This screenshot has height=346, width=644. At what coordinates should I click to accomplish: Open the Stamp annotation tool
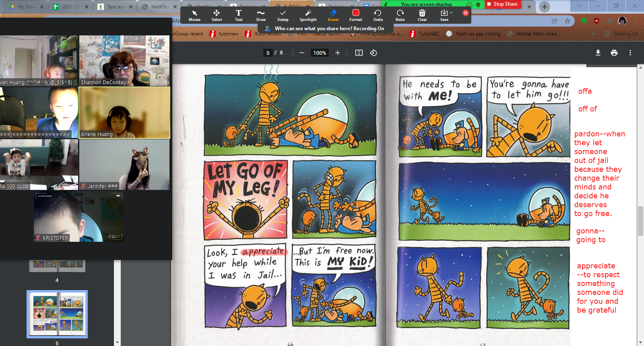click(x=283, y=15)
